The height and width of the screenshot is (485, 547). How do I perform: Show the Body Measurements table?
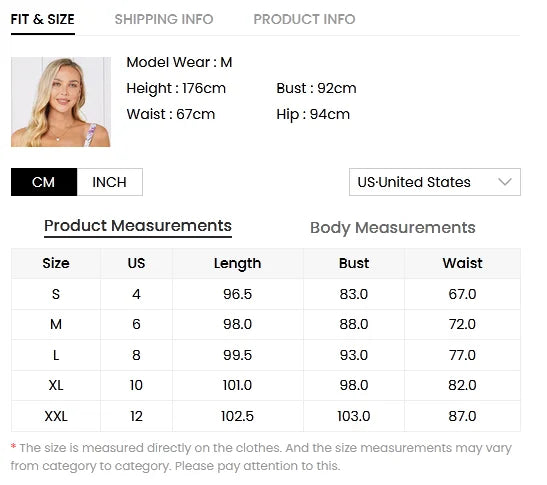(392, 228)
